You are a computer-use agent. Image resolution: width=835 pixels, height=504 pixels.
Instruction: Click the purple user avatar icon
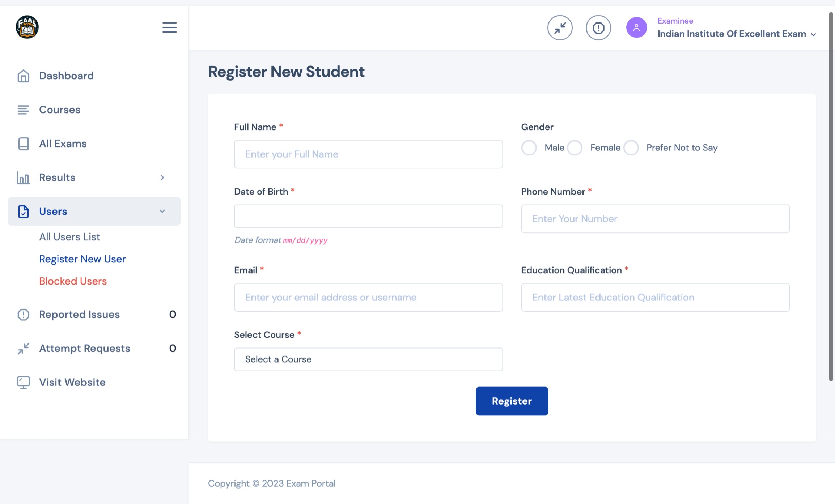coord(636,27)
